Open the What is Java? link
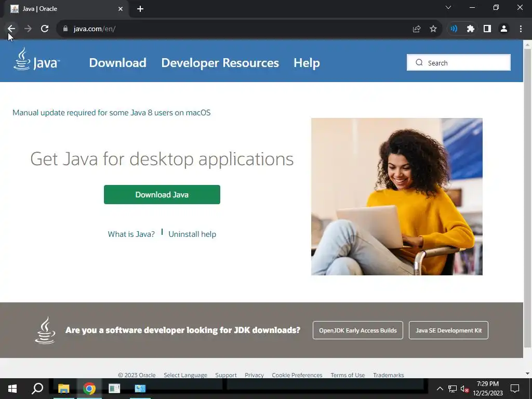Viewport: 532px width, 399px height. [131, 234]
